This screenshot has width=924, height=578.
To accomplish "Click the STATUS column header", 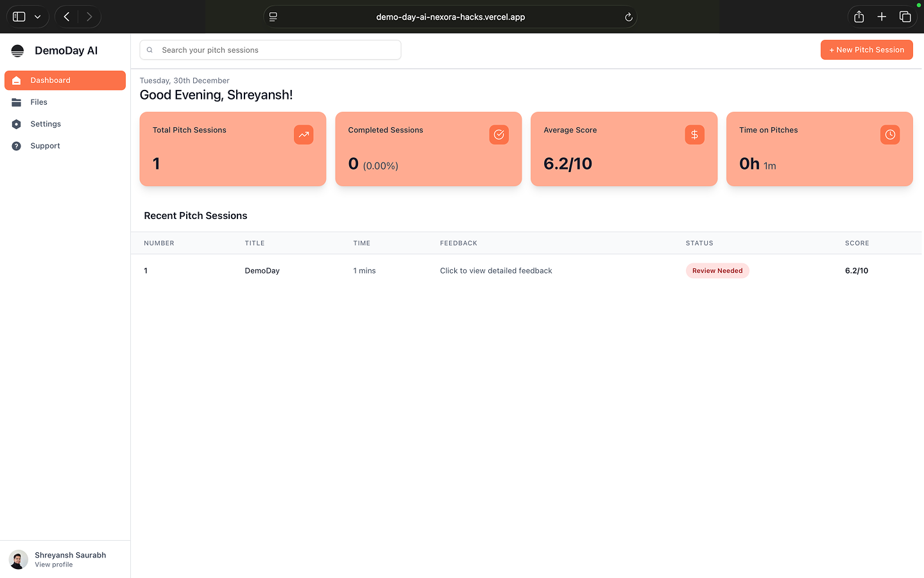I will 699,243.
